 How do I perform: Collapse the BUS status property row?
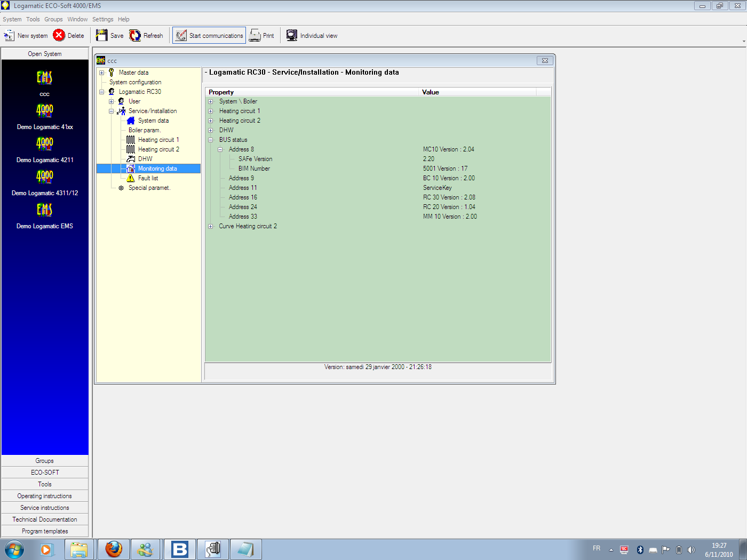pyautogui.click(x=211, y=140)
